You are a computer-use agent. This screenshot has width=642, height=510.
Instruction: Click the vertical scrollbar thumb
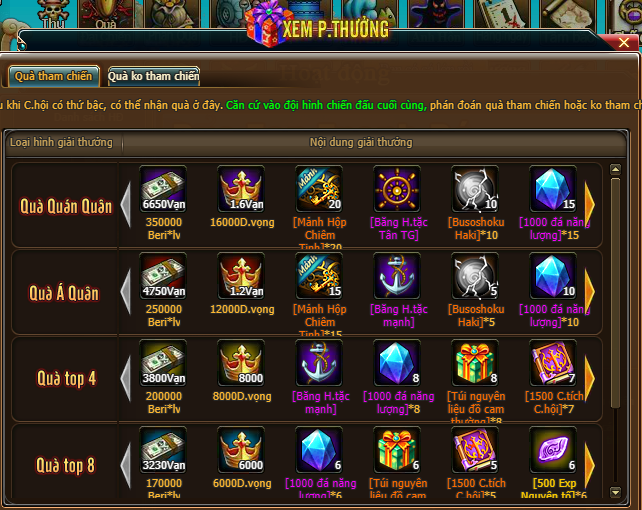(x=615, y=293)
